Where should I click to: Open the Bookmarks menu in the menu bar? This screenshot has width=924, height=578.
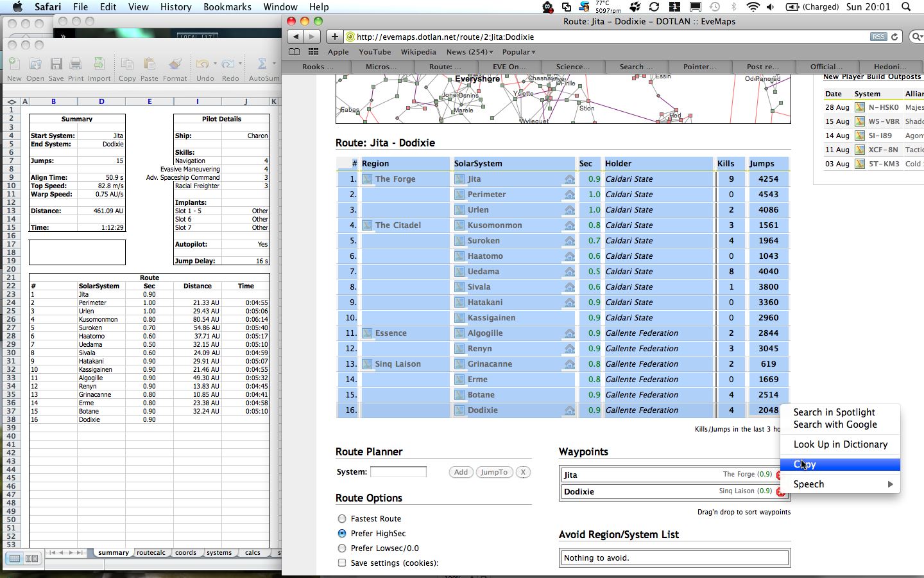click(x=227, y=7)
